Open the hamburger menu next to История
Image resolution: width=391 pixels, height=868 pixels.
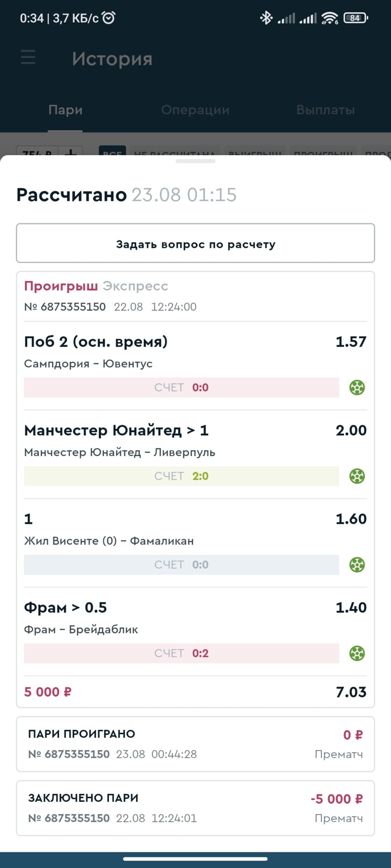28,57
